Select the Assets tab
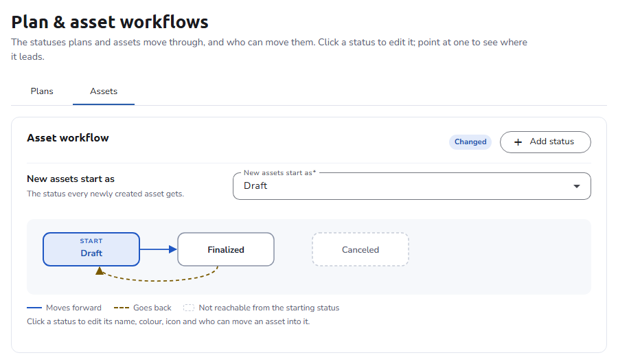The height and width of the screenshot is (364, 618). tap(104, 91)
